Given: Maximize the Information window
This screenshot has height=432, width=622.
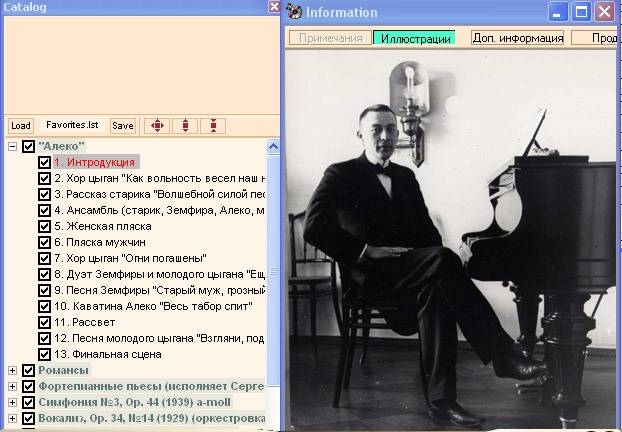Looking at the screenshot, I should [x=581, y=12].
